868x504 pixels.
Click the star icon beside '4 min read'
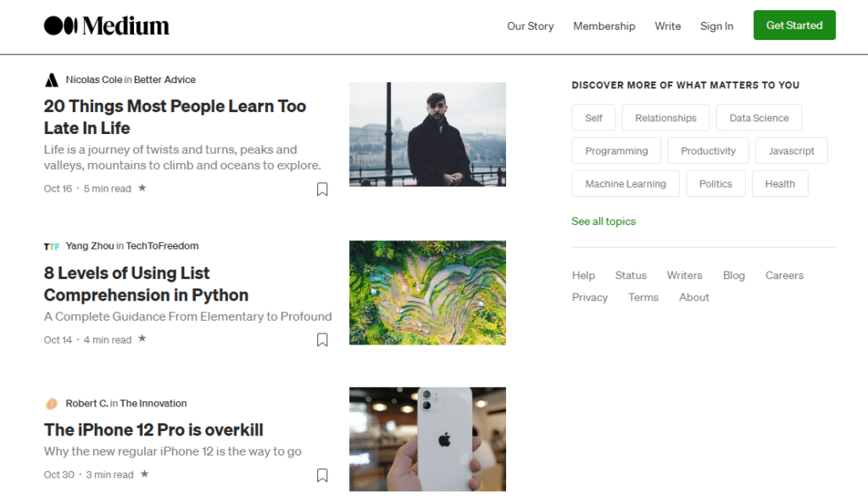click(x=142, y=339)
